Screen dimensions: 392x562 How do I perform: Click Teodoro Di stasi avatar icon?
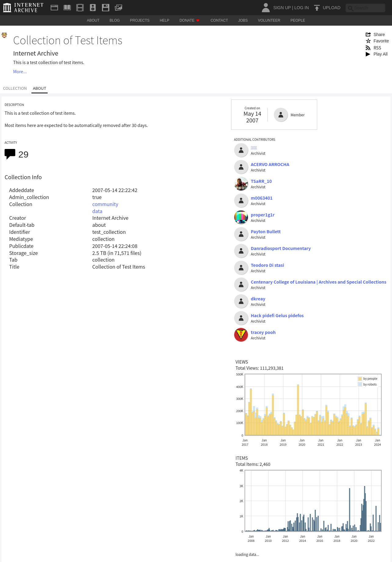(x=241, y=268)
